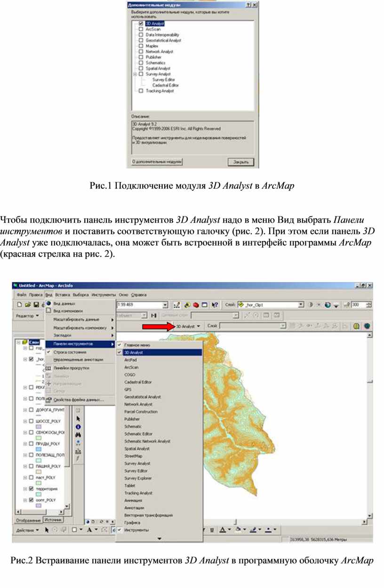Switch to the Источник tab

[53, 520]
